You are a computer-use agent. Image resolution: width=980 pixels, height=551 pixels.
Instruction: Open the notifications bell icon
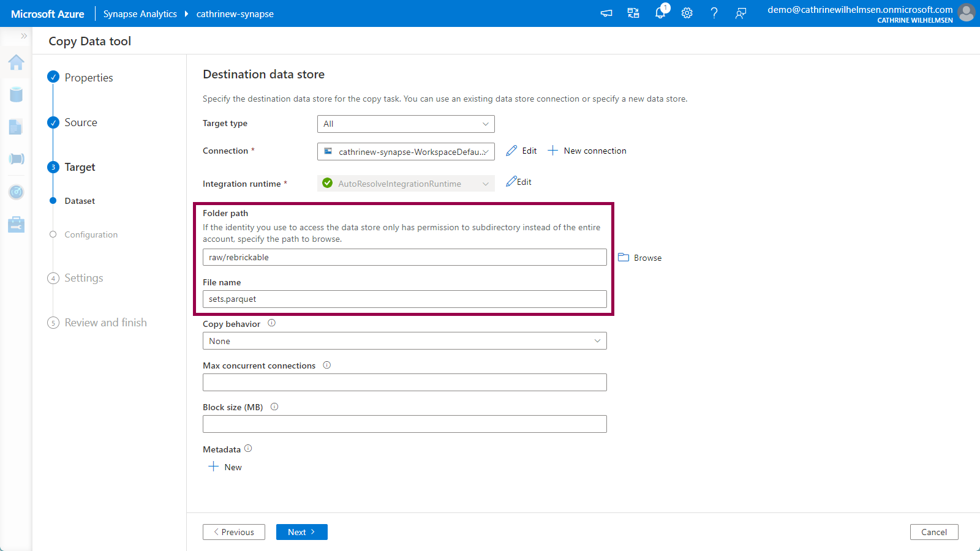660,13
